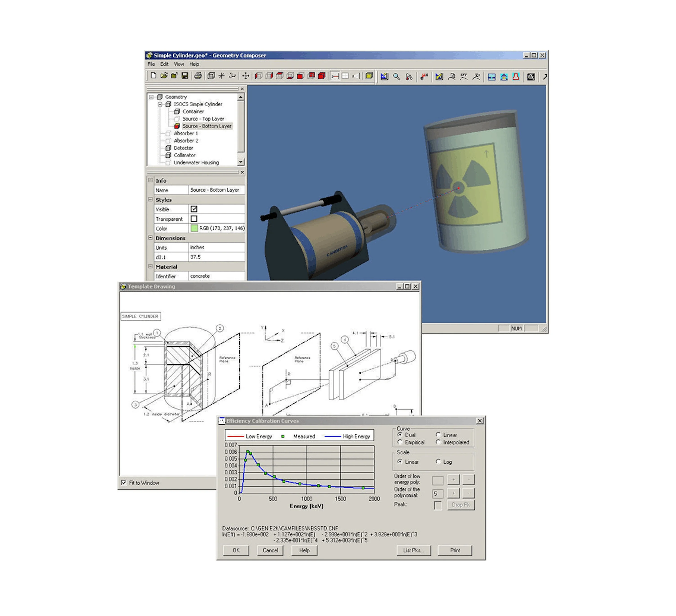Collapse the ISOCS Simple Cylinder tree node
This screenshot has height=616, width=676.
pyautogui.click(x=160, y=104)
